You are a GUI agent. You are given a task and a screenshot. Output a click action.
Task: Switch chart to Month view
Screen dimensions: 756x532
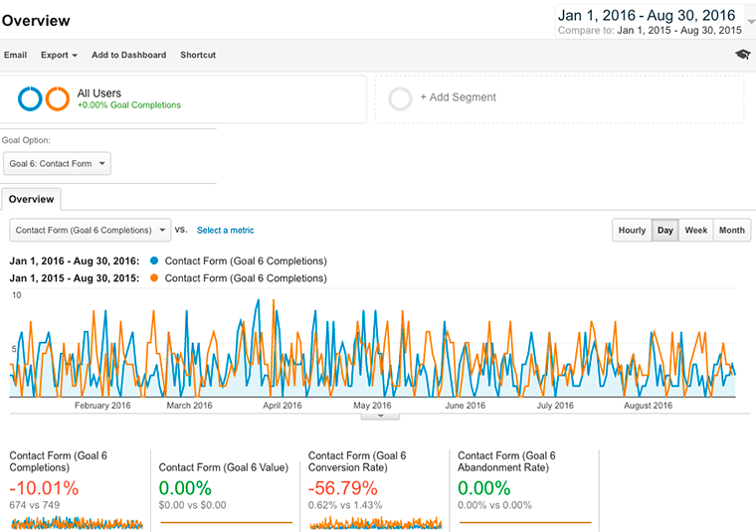point(732,231)
